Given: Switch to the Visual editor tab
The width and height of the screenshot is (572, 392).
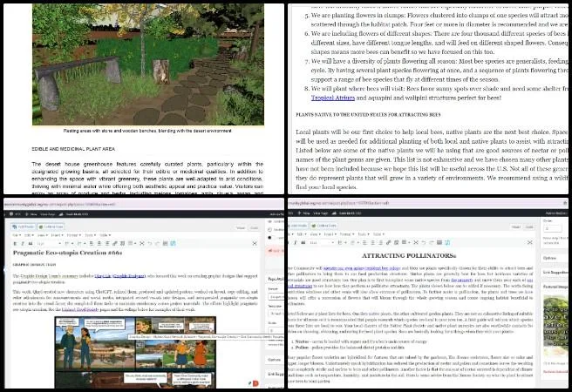Looking at the screenshot, I should 240,228.
